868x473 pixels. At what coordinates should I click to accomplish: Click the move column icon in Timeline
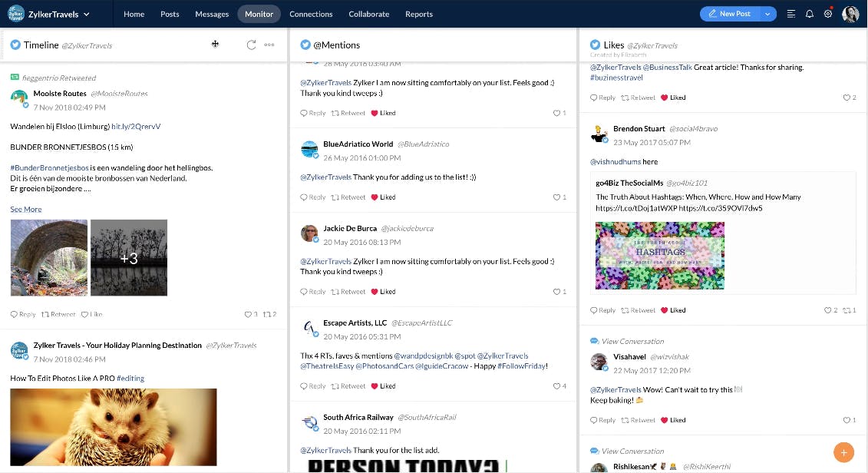point(216,45)
